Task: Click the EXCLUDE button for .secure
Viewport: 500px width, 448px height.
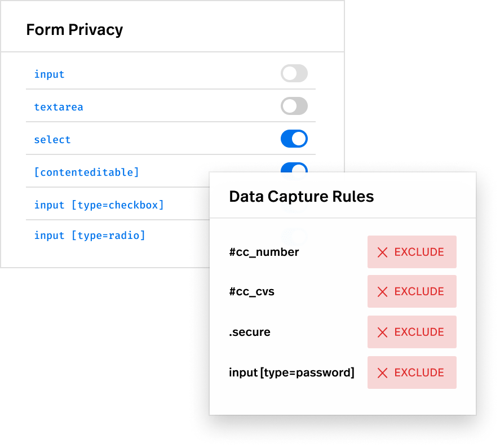Action: click(x=412, y=332)
